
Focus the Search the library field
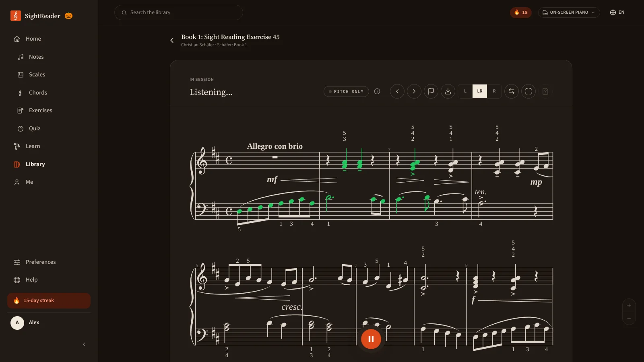pos(179,12)
